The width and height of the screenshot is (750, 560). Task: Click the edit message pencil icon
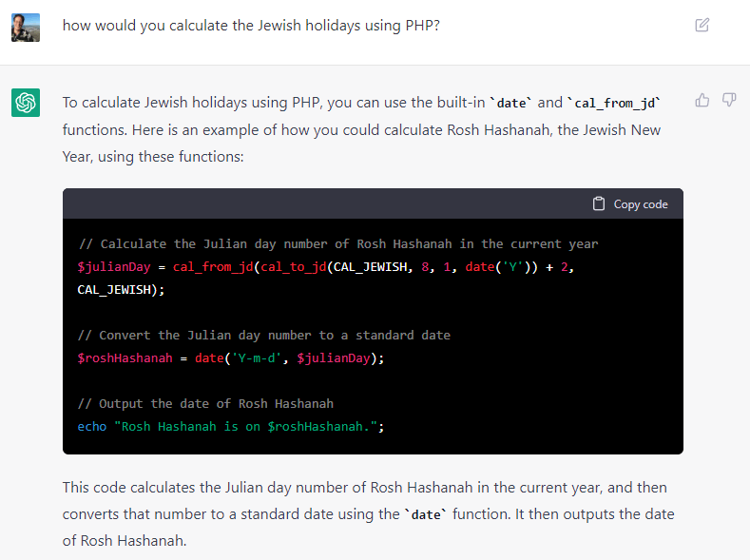[702, 25]
